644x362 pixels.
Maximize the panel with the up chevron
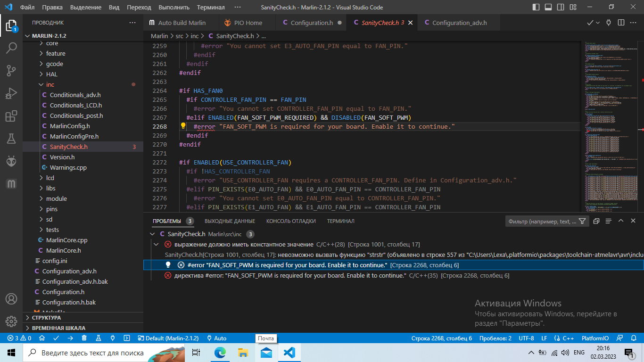point(620,221)
